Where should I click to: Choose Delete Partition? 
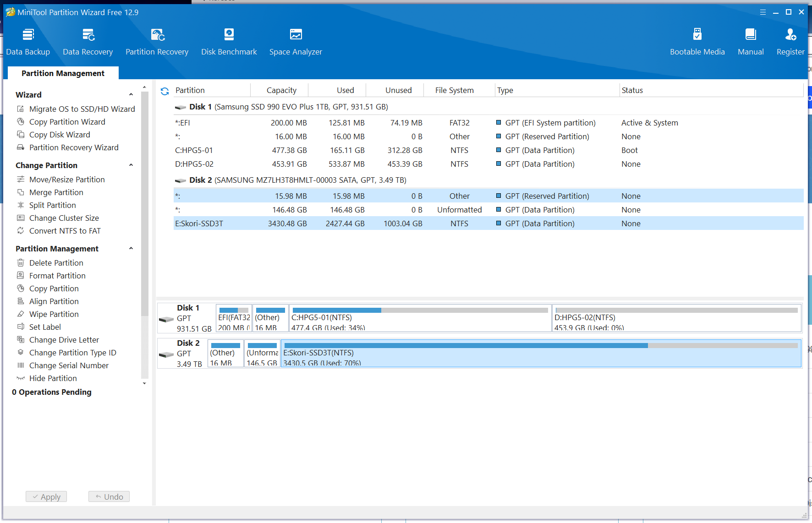click(x=56, y=263)
